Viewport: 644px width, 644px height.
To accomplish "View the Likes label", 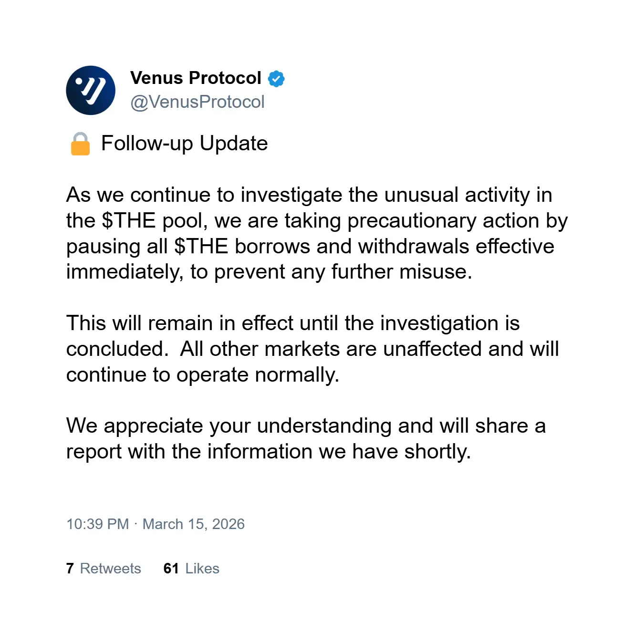I will [202, 569].
